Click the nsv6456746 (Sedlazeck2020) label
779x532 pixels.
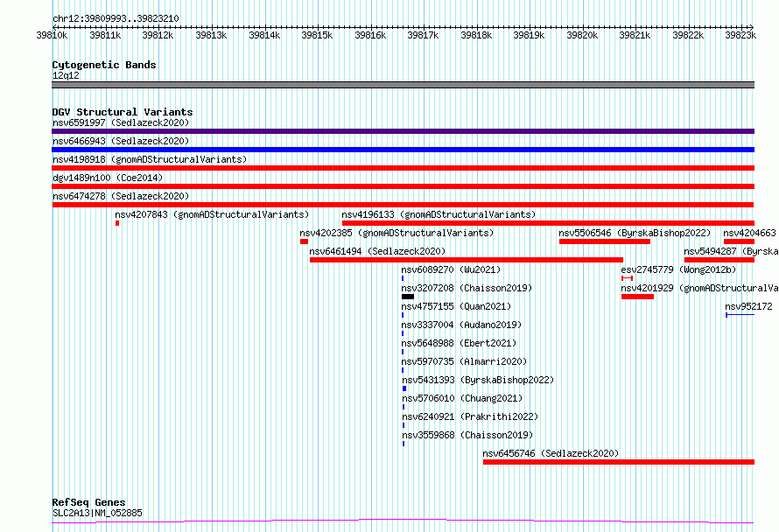click(551, 453)
